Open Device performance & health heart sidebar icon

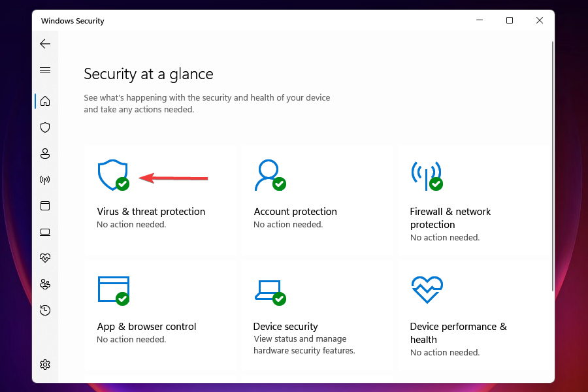pos(45,258)
